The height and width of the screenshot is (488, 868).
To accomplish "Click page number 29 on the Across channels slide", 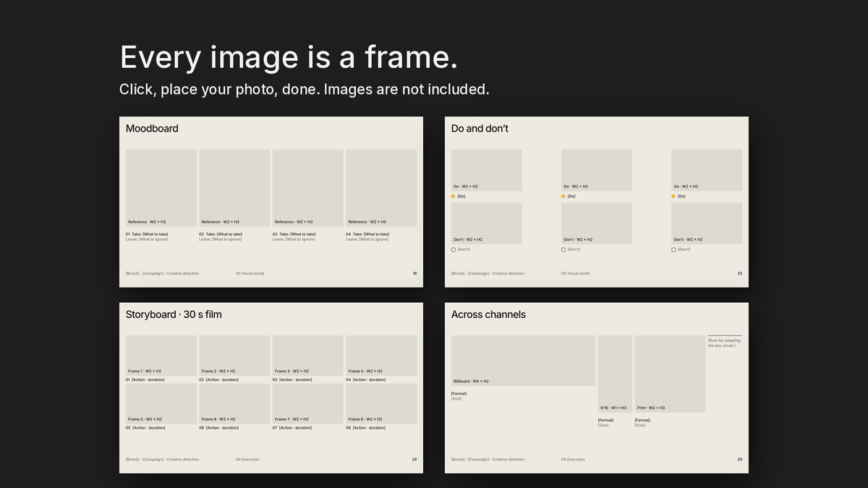I will [x=740, y=459].
